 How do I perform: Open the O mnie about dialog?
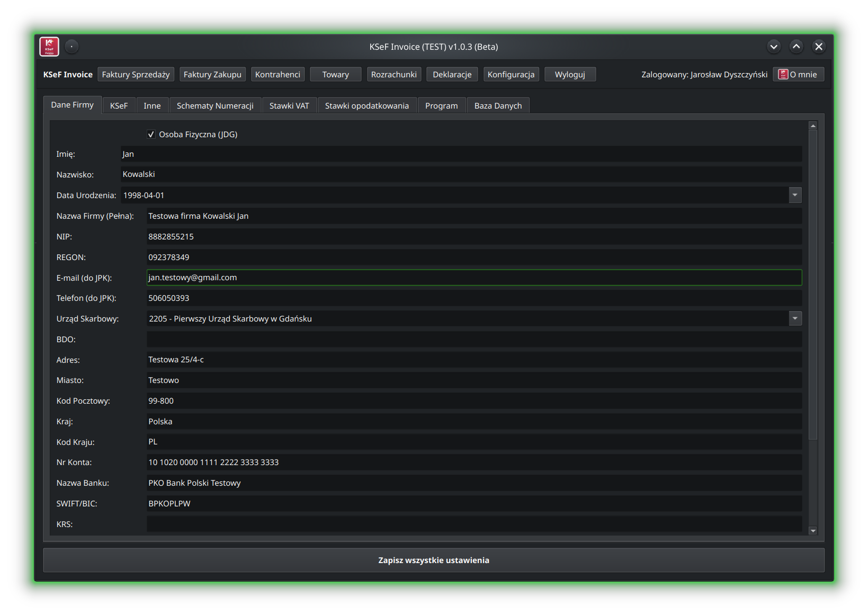click(x=798, y=75)
